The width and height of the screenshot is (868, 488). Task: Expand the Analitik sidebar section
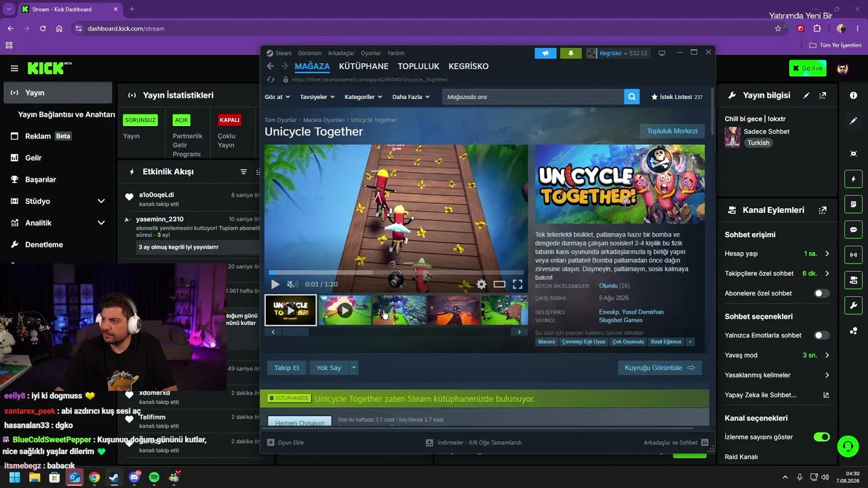coord(101,223)
